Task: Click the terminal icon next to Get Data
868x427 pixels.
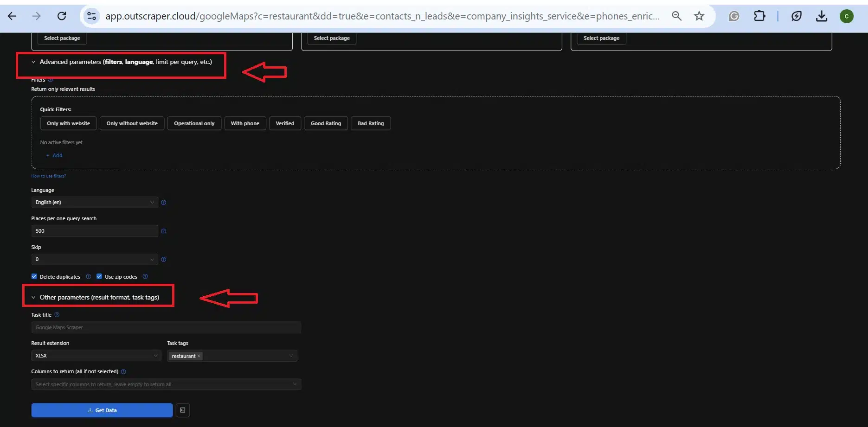Action: pos(183,410)
